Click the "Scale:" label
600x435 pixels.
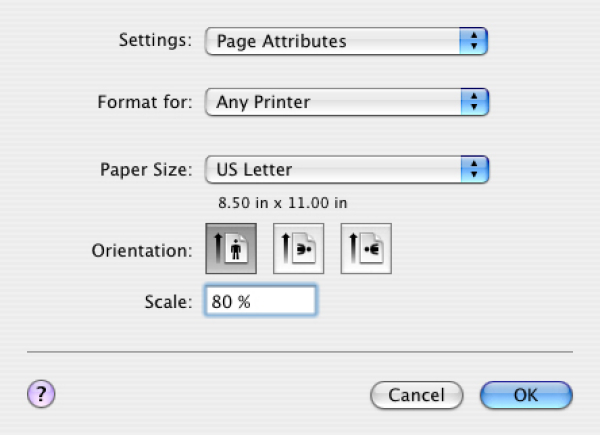168,301
